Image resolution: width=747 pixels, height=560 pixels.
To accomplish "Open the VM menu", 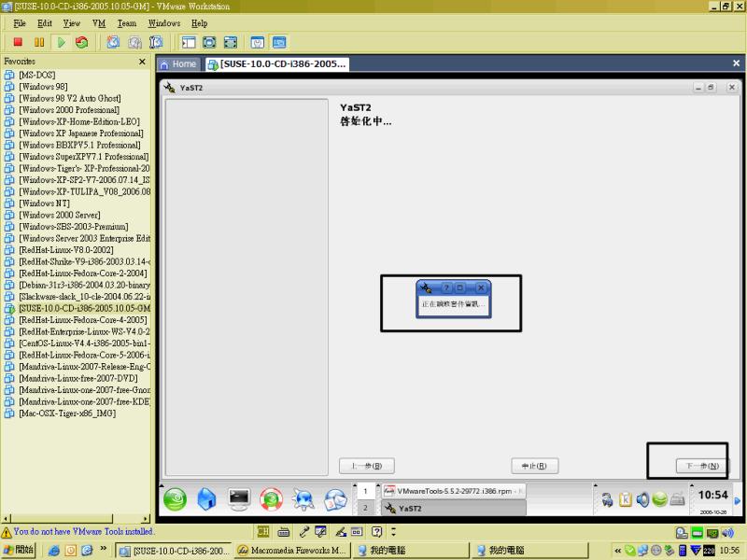I will [x=99, y=23].
